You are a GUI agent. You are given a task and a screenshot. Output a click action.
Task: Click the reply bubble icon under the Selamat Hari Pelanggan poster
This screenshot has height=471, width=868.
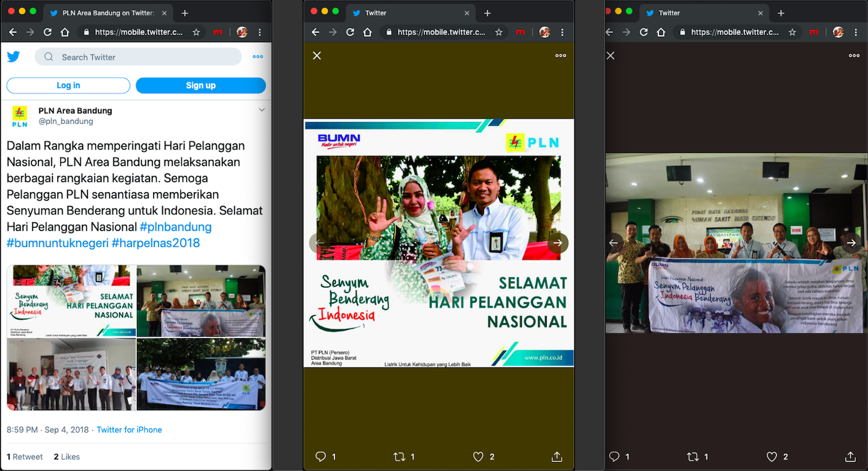pos(321,457)
